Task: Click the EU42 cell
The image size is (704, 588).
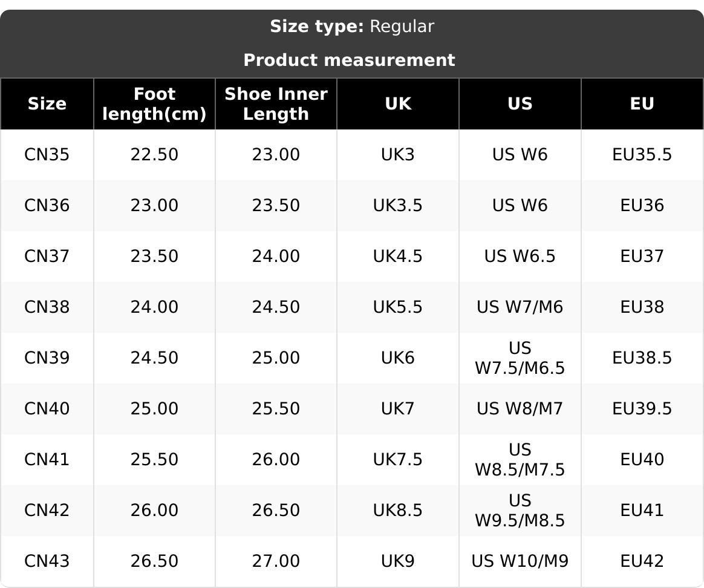Action: tap(642, 561)
